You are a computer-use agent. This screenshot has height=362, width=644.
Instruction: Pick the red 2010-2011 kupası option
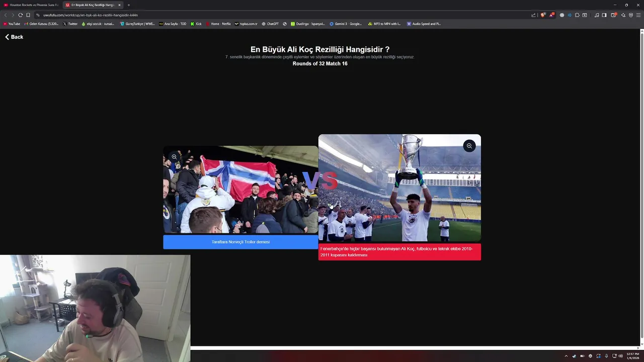click(399, 252)
